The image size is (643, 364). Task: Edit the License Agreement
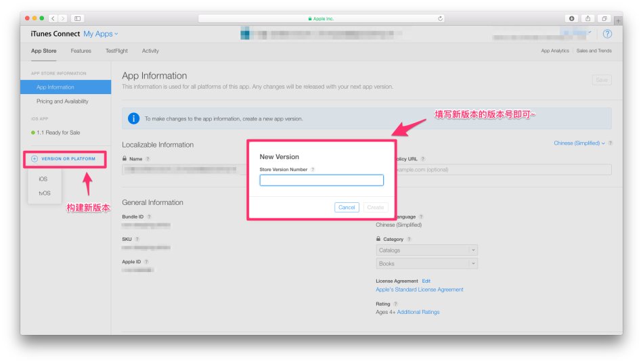[x=426, y=281]
